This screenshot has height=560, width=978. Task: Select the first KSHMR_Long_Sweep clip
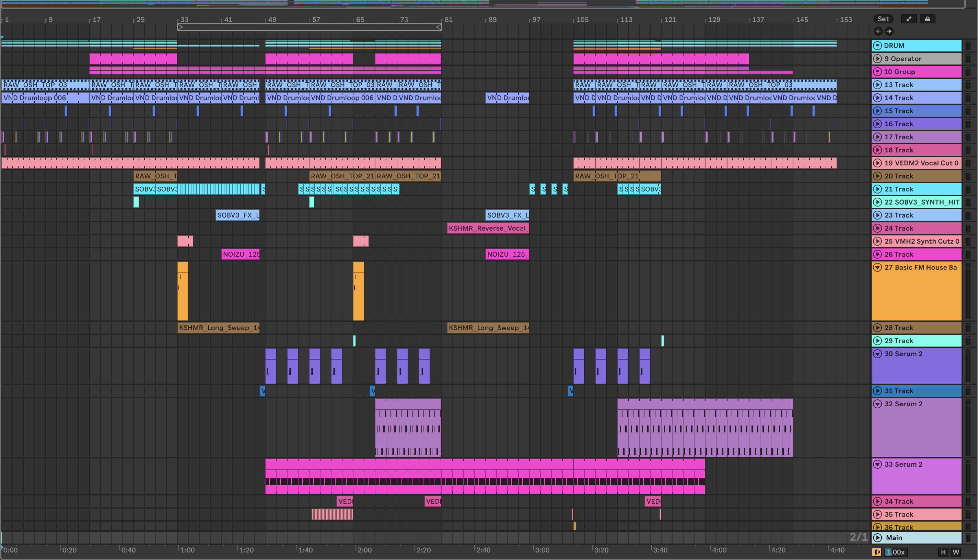[x=219, y=328]
